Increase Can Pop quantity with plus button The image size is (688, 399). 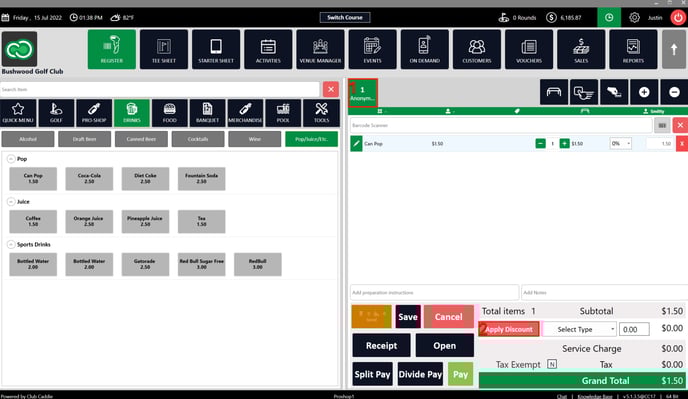564,144
